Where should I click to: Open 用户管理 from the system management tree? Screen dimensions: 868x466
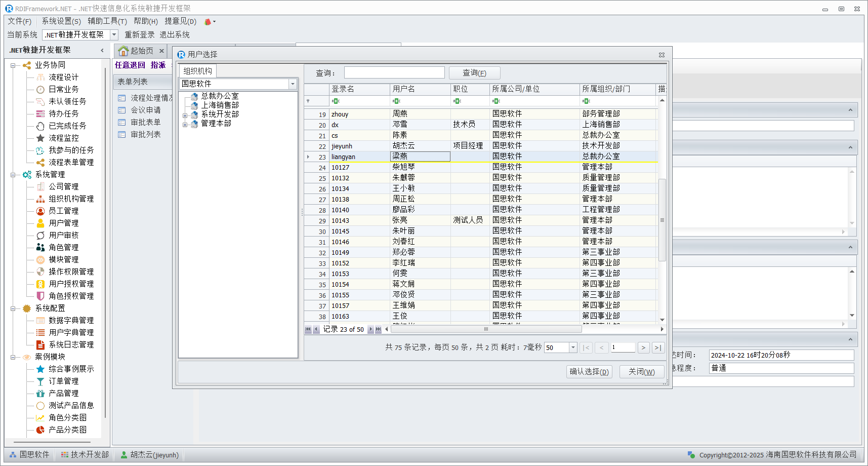tap(63, 223)
